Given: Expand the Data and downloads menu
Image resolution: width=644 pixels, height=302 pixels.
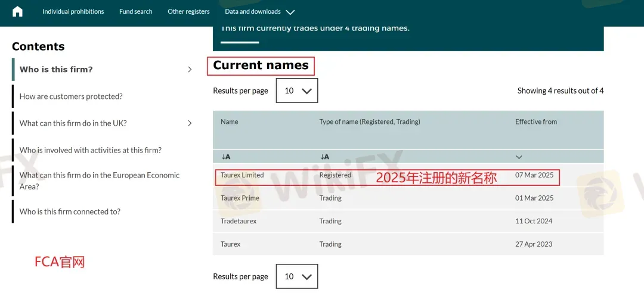Looking at the screenshot, I should point(259,11).
